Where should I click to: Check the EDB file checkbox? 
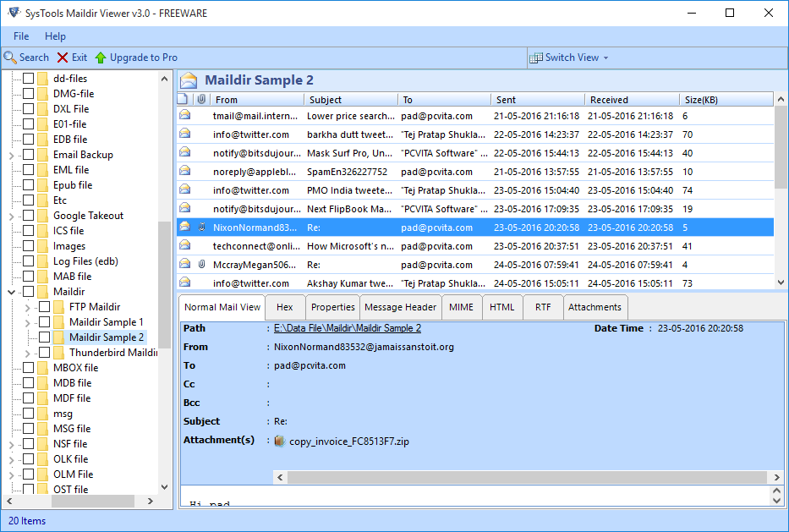tap(29, 140)
